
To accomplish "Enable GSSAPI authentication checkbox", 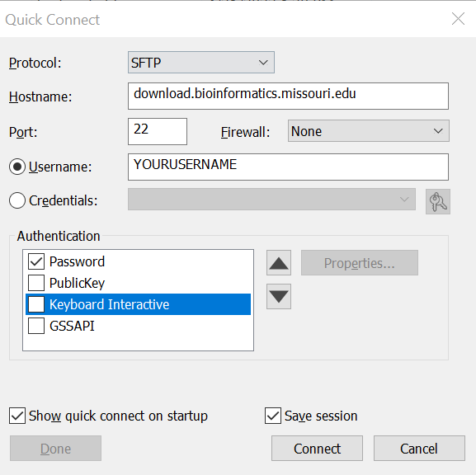I will (x=36, y=326).
